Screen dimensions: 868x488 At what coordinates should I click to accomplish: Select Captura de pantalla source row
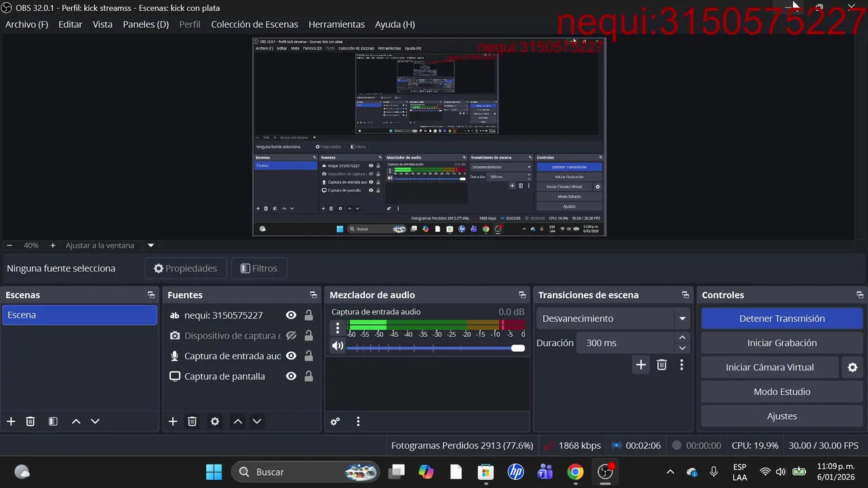pyautogui.click(x=241, y=376)
